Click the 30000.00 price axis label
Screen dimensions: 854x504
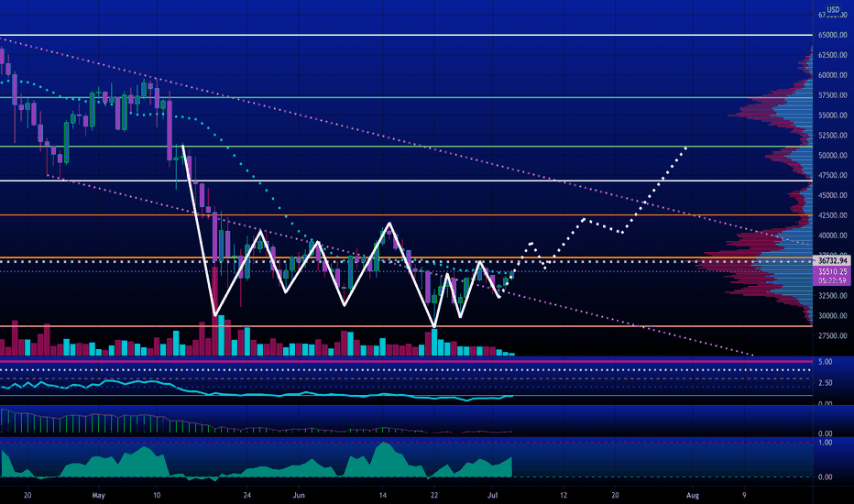833,316
